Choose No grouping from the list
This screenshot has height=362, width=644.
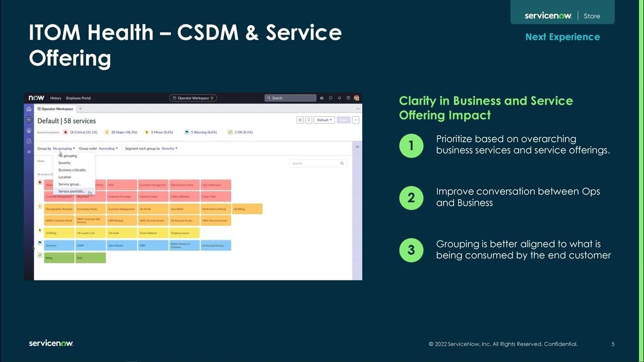[67, 156]
